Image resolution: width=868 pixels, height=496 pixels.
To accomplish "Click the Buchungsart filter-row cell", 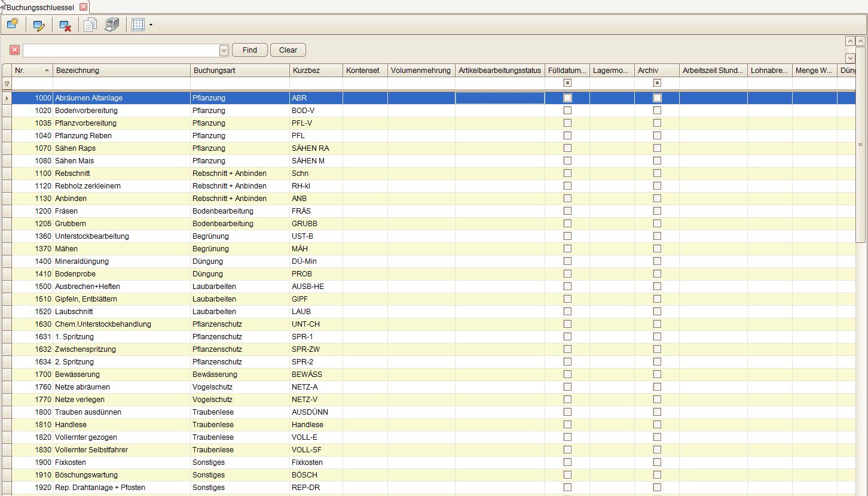I will pyautogui.click(x=240, y=84).
